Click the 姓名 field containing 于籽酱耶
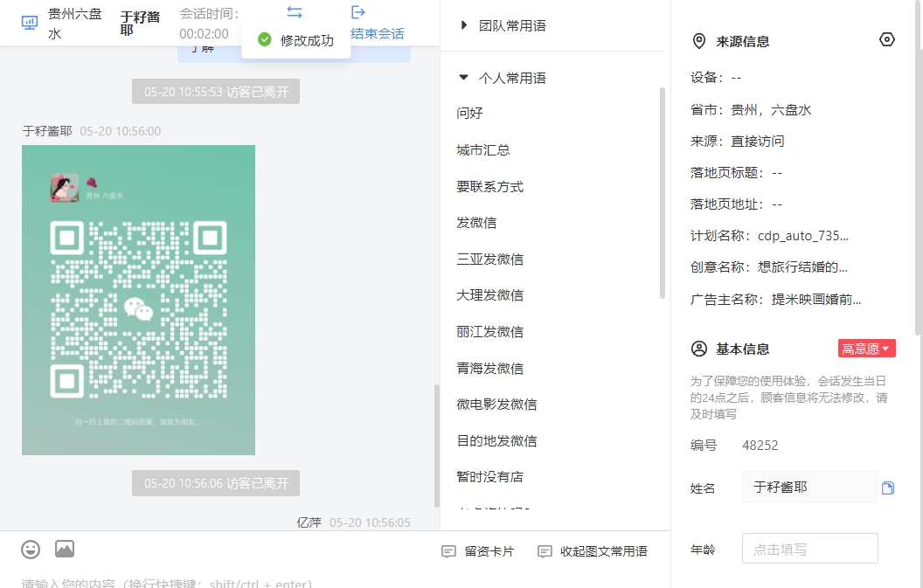 [x=810, y=487]
